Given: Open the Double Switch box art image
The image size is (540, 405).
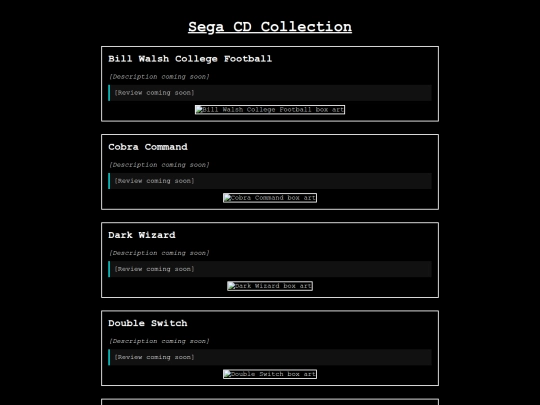Looking at the screenshot, I should (270, 374).
